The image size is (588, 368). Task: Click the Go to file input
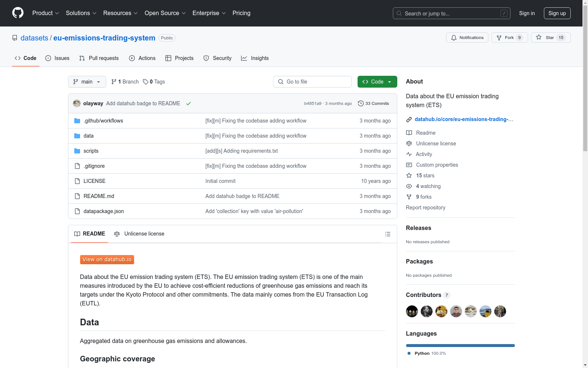(312, 82)
